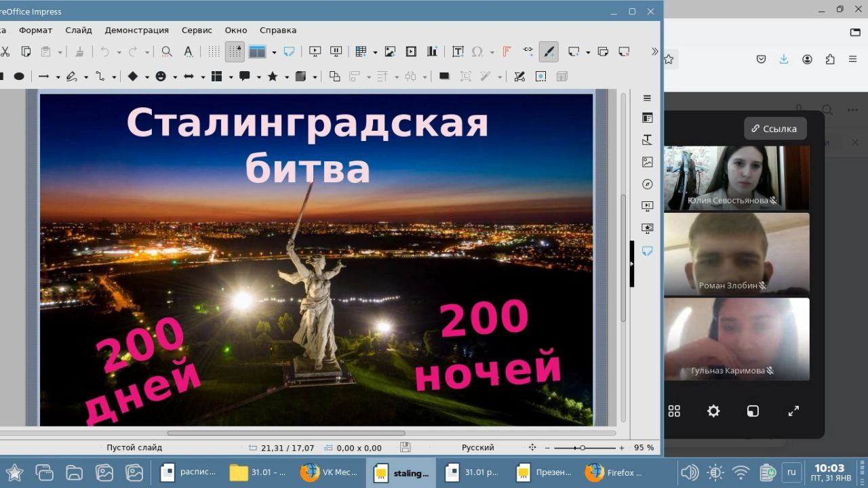Open the Слайд menu

point(79,30)
